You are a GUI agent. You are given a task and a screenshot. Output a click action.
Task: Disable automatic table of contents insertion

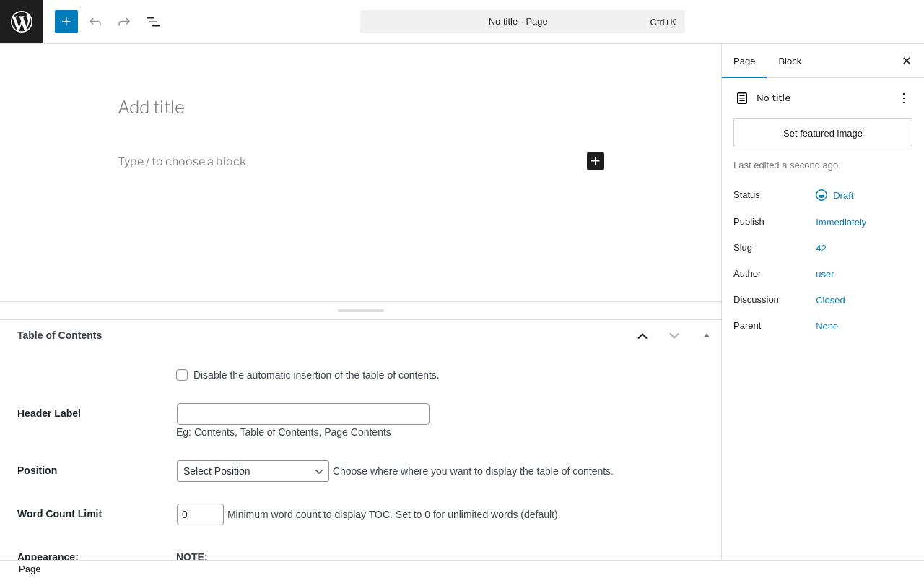click(182, 375)
